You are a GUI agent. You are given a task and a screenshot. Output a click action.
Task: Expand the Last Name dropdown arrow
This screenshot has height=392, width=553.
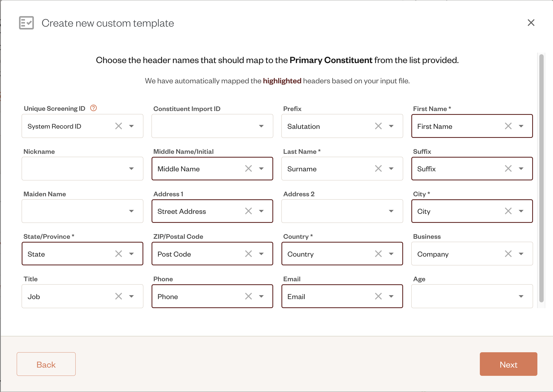click(391, 169)
